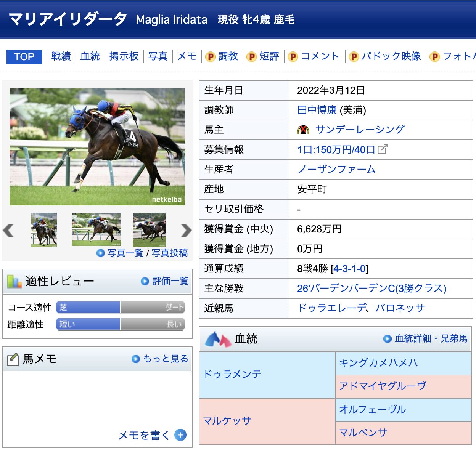Screen dimensions: 476x452
Task: Click the premium P icon beside パドック映像
Action: coord(354,57)
